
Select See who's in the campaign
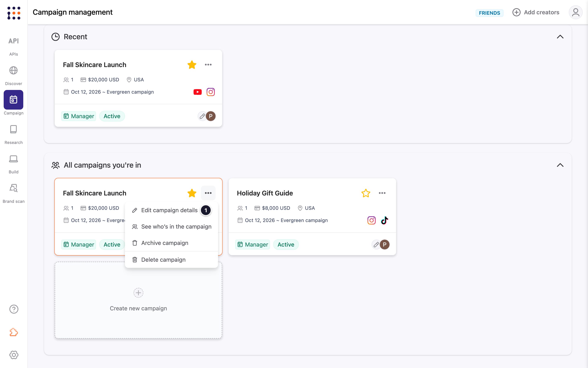click(x=171, y=227)
